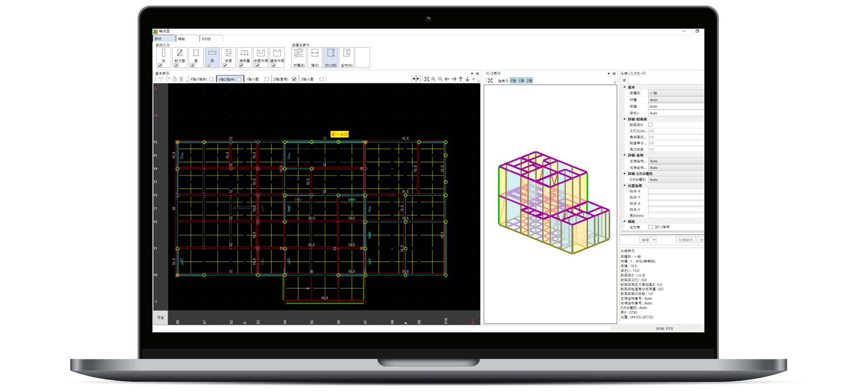Collapse the 詳細-金物 property section

coord(625,155)
